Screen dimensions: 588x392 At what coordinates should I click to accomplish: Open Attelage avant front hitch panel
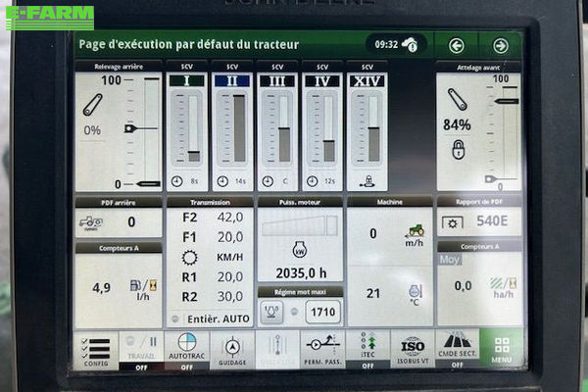(x=478, y=126)
